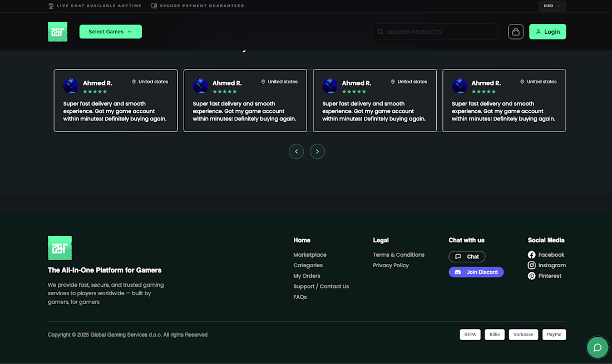Click the shield icon beside Secure Payment

[x=154, y=6]
